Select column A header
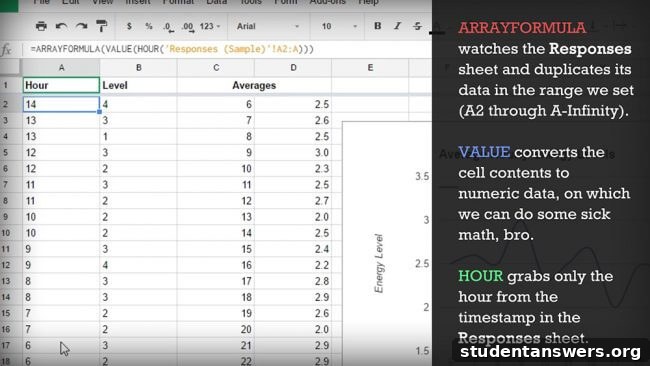 (61, 68)
